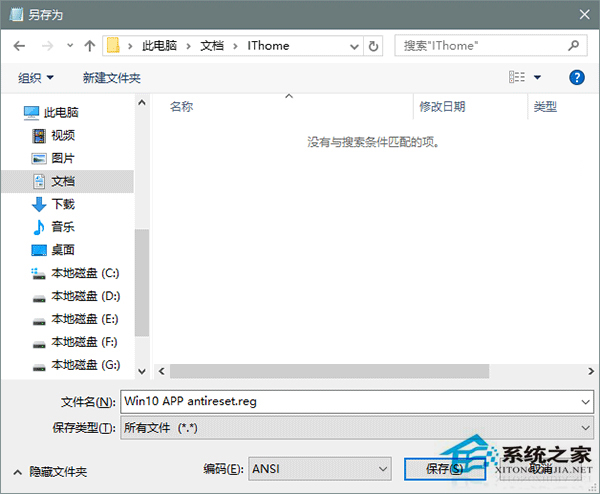Open help with question mark icon

pos(577,77)
